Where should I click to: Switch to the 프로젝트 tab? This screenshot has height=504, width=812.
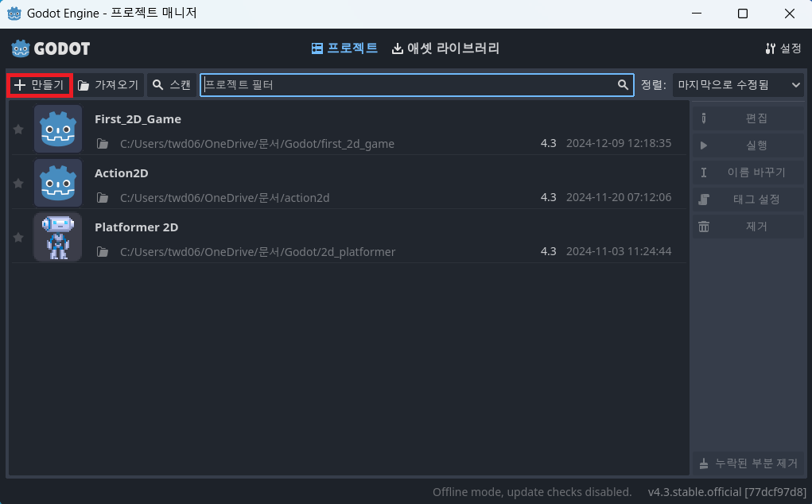[x=344, y=48]
